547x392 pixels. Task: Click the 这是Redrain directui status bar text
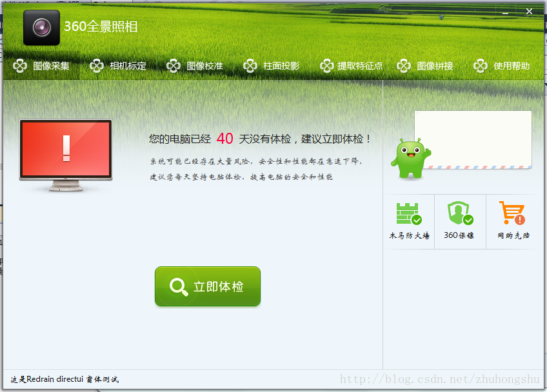65,379
